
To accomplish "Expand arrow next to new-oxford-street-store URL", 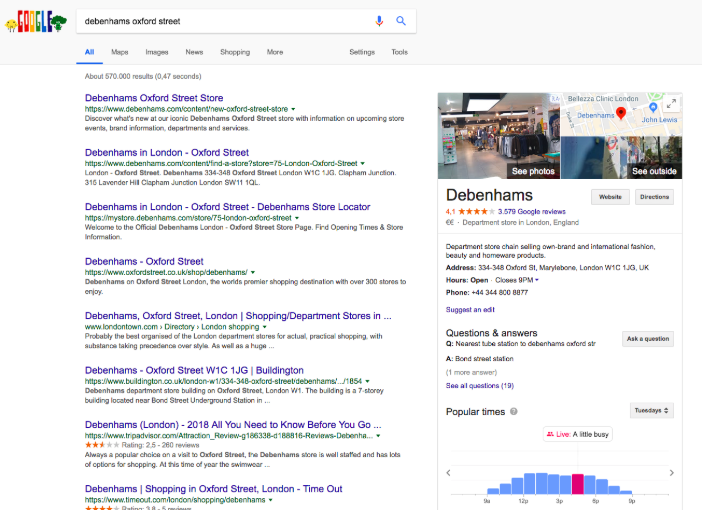I will (x=293, y=109).
